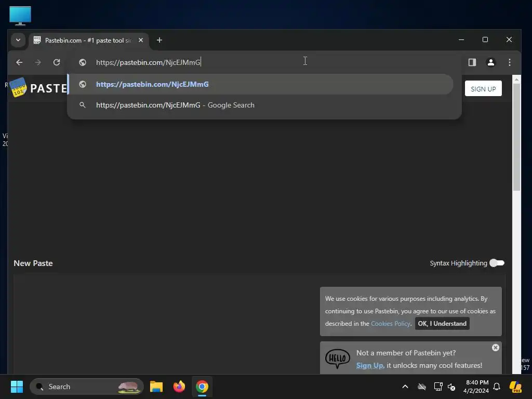This screenshot has width=532, height=399.
Task: Click the scrollbar up arrow
Action: (x=516, y=79)
